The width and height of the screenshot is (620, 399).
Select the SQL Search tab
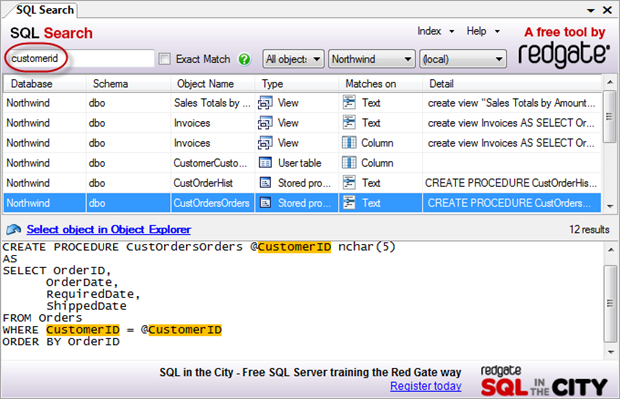click(45, 10)
